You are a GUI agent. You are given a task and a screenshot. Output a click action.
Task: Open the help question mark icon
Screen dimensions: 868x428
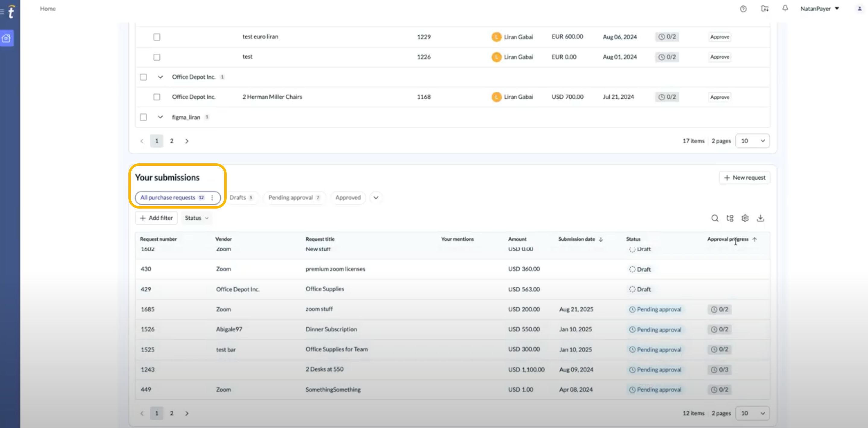click(x=743, y=9)
